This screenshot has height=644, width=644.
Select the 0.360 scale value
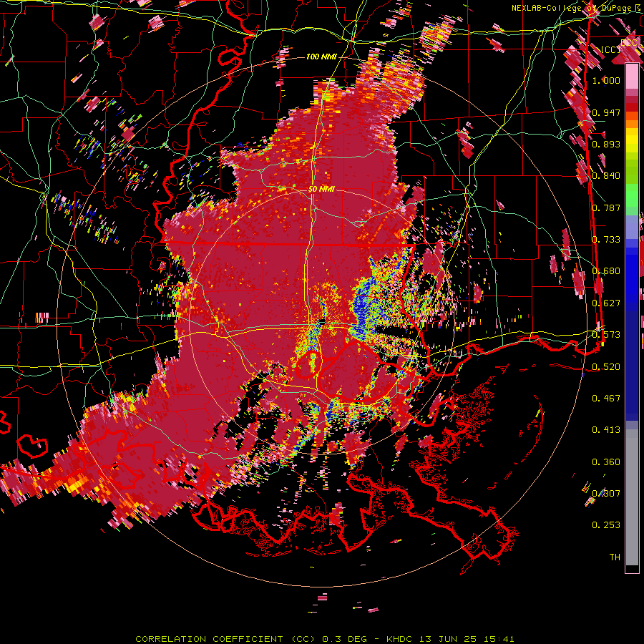(606, 462)
